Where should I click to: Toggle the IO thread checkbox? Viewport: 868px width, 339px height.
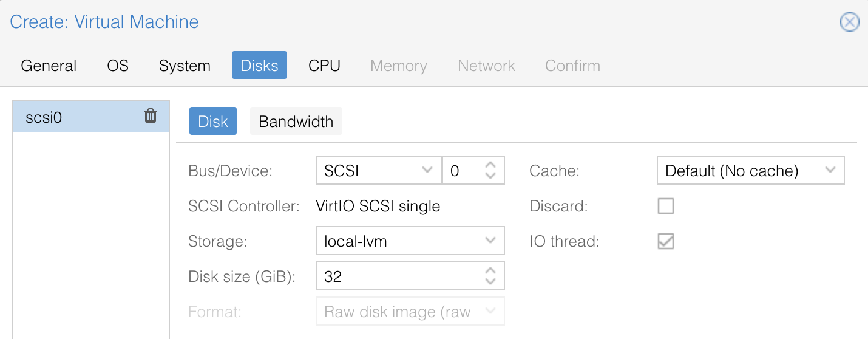coord(666,241)
